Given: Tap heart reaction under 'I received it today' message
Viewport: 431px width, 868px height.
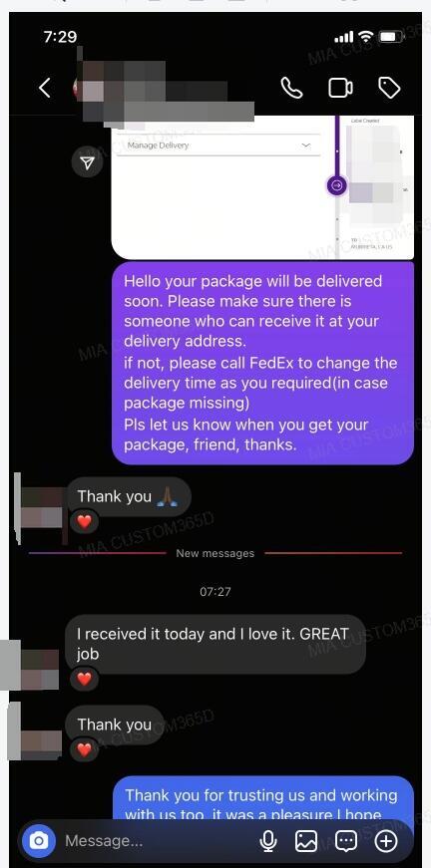Looking at the screenshot, I should tap(84, 678).
